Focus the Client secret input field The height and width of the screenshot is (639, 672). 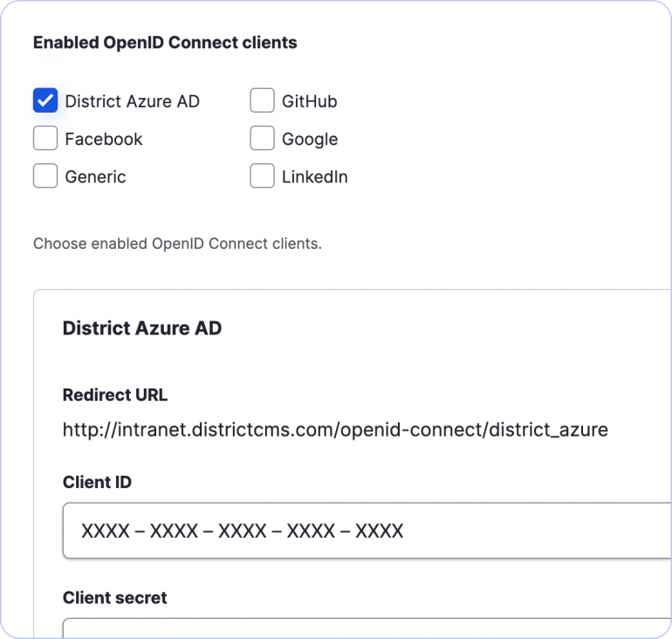[367, 629]
